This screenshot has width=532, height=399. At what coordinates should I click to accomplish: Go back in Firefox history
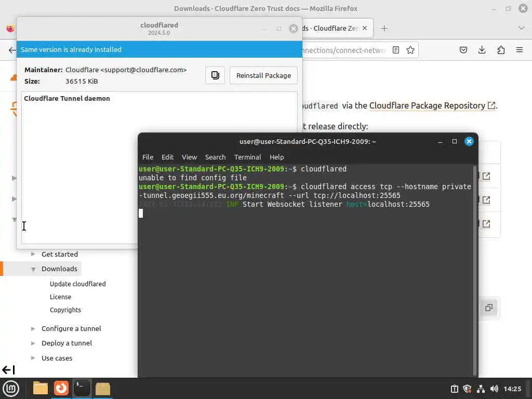point(12,50)
